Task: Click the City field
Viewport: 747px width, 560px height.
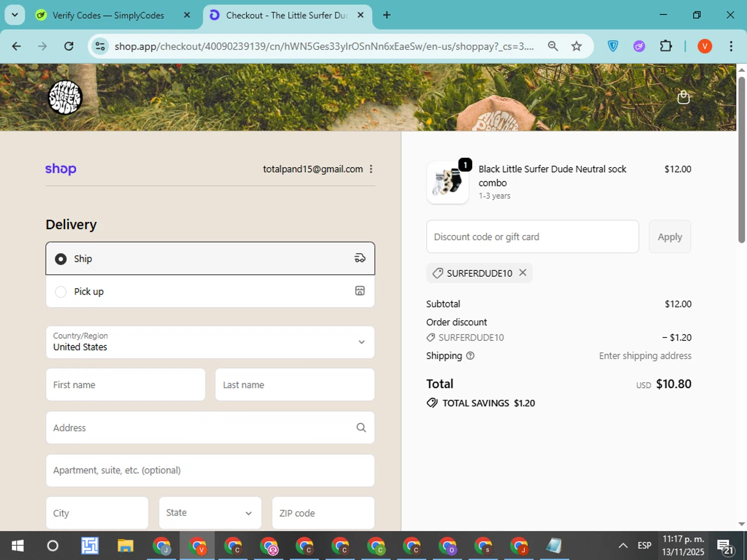Action: pos(97,513)
